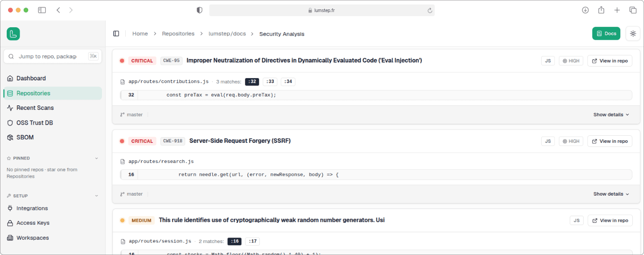644x255 pixels.
Task: Click the Dashboard home icon
Action: click(10, 78)
